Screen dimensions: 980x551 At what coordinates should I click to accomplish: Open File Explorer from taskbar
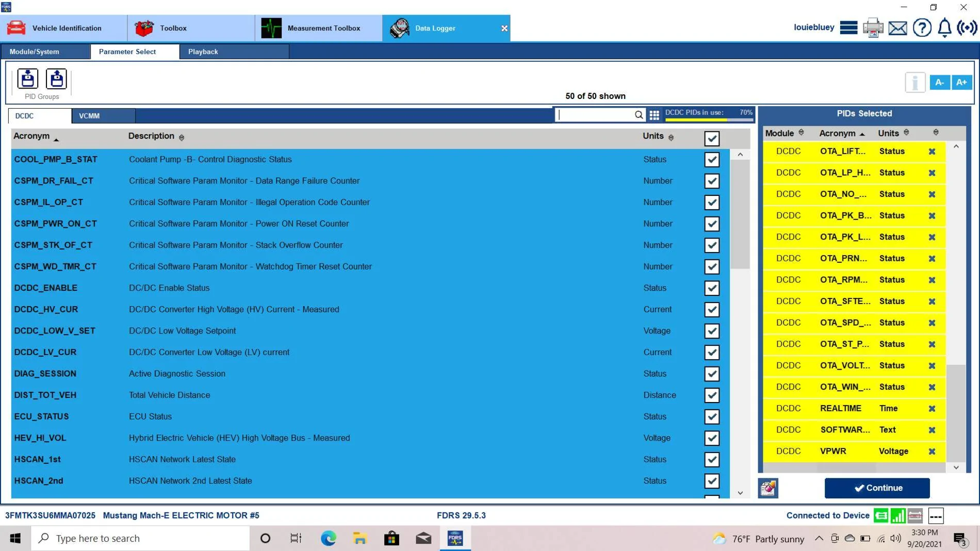(360, 539)
